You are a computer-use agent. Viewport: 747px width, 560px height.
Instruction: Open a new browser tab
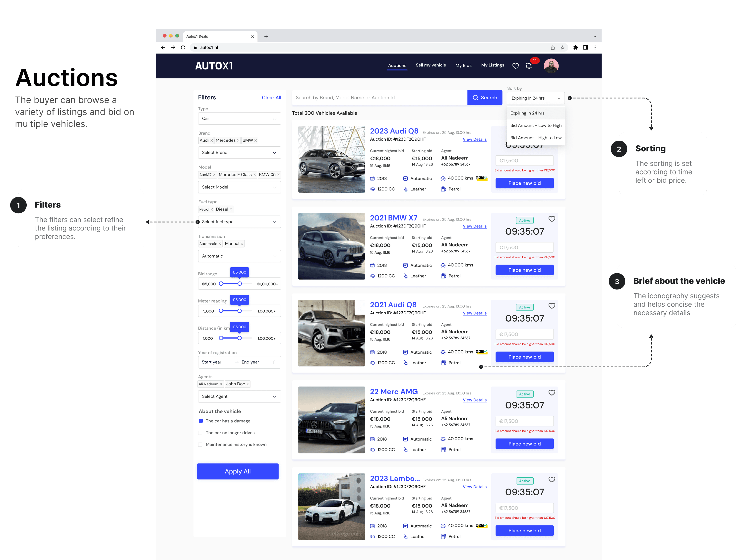click(266, 36)
